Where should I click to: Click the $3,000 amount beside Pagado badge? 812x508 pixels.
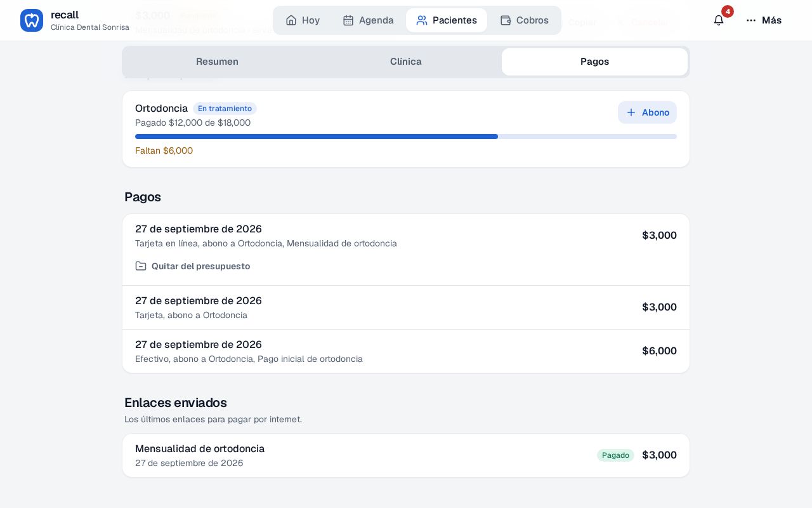(659, 455)
